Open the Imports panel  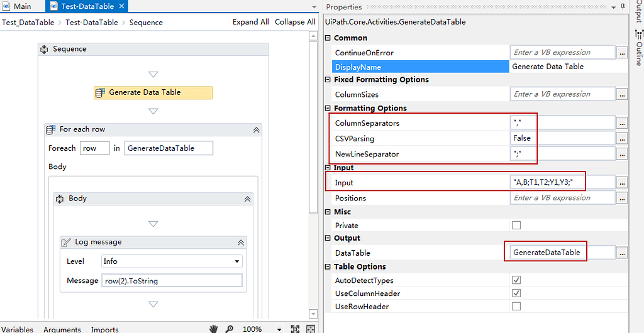click(x=105, y=329)
